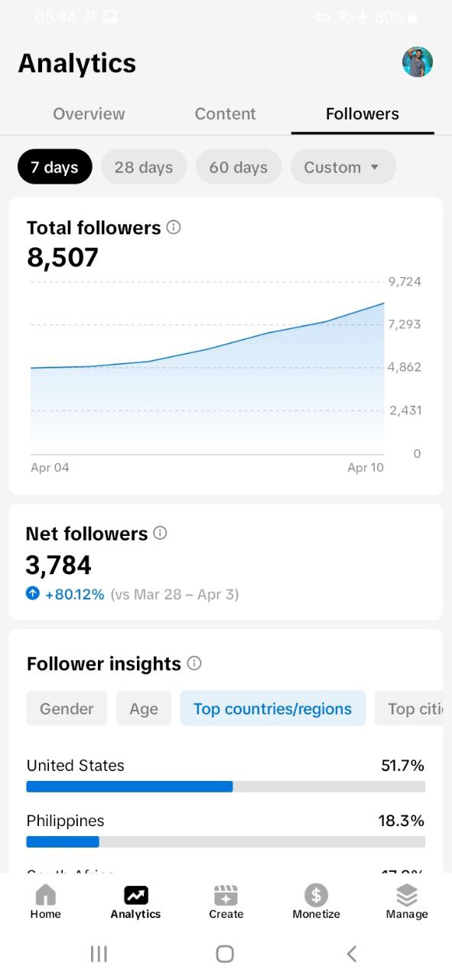Open the Home tab icon
The width and height of the screenshot is (452, 980).
pyautogui.click(x=45, y=894)
